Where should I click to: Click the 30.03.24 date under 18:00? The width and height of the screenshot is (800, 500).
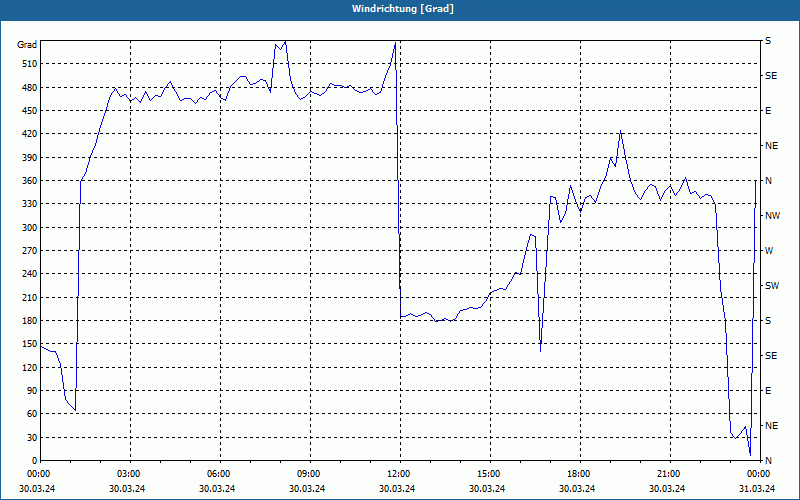[577, 489]
